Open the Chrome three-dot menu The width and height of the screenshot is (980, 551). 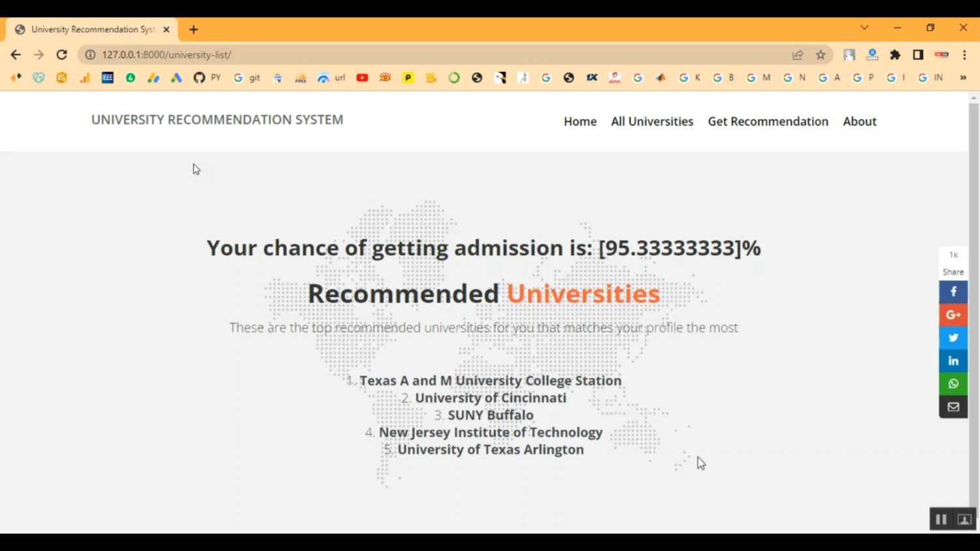coord(964,55)
